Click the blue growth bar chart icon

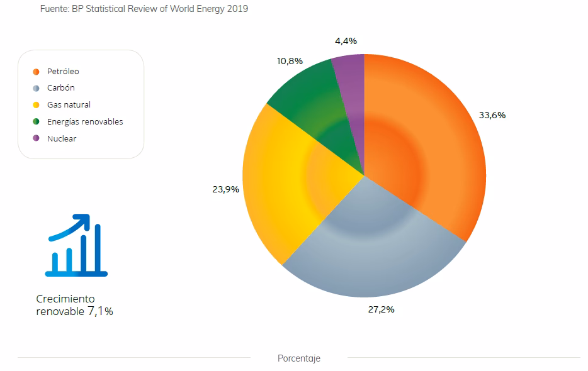pos(76,246)
